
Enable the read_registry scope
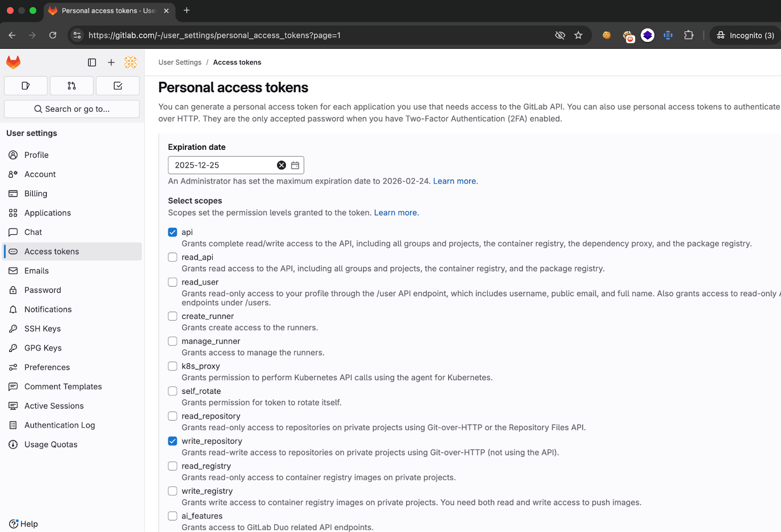172,466
